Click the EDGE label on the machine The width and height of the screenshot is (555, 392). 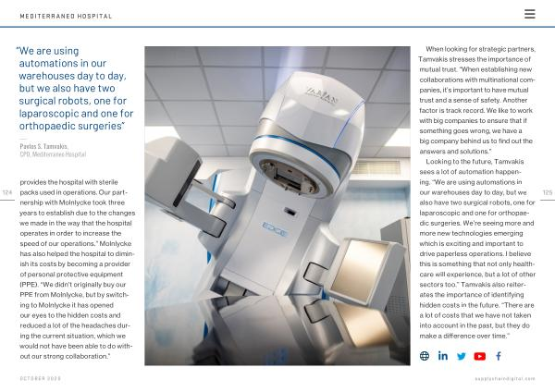pyautogui.click(x=274, y=225)
